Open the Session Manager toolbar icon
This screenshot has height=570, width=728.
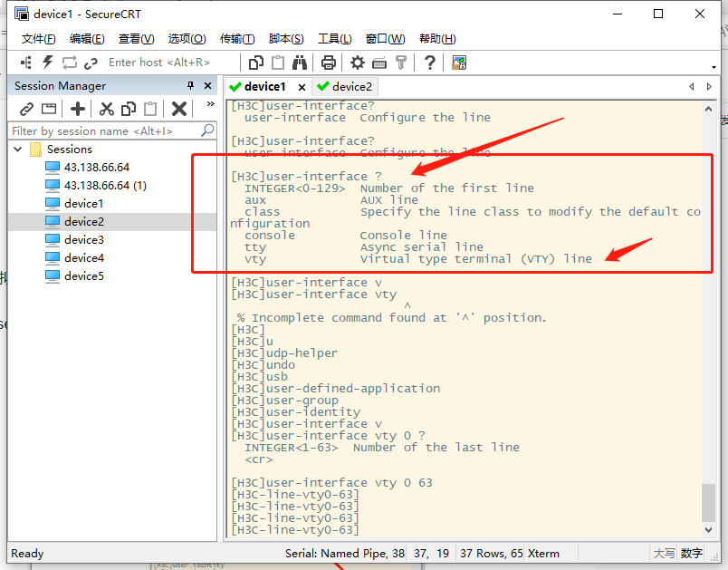(x=26, y=63)
